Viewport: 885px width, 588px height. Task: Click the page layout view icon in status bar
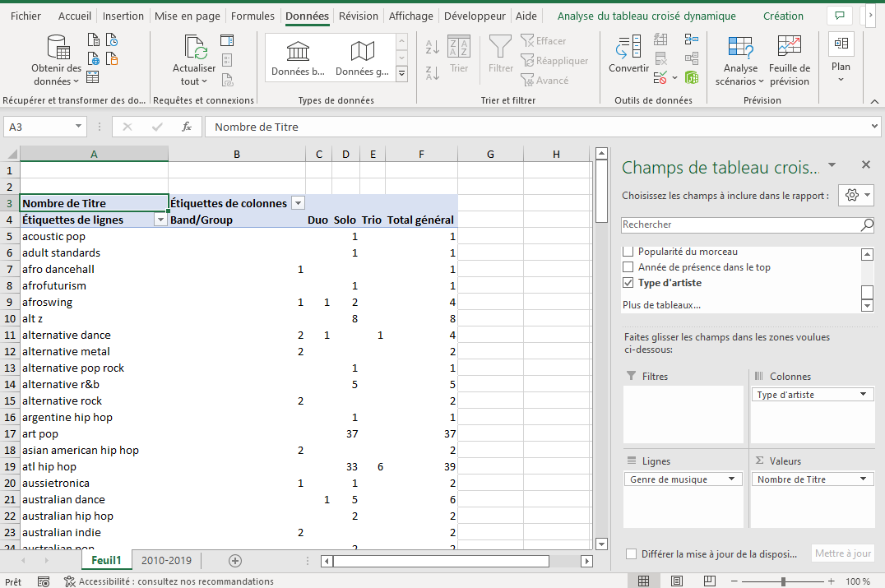(677, 581)
